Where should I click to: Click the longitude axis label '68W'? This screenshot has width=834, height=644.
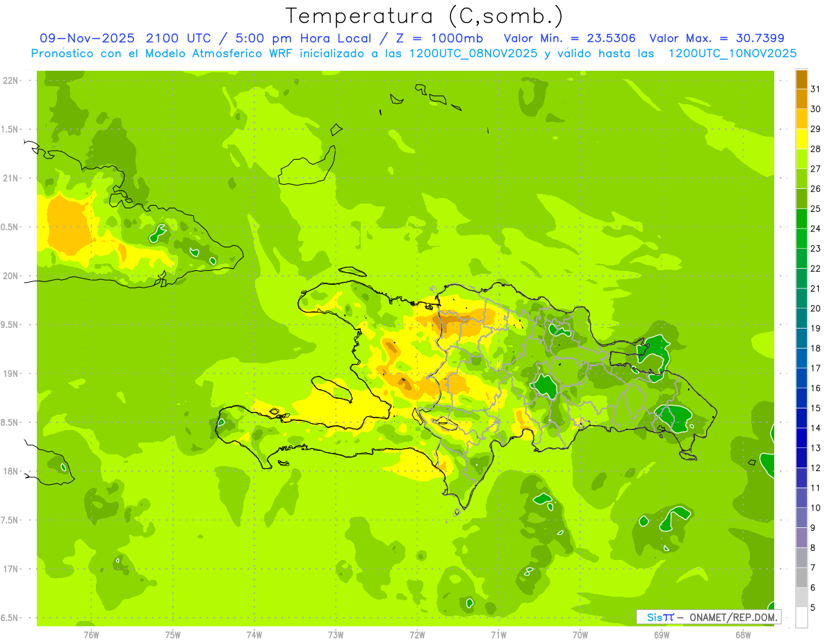[742, 634]
